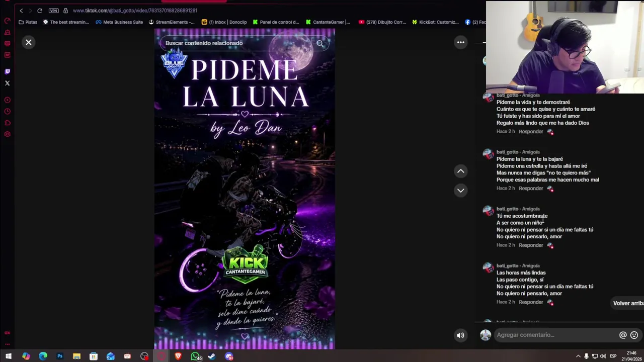Viewport: 644px width, 362px height.
Task: Open The best streaming bookmark
Action: click(66, 22)
